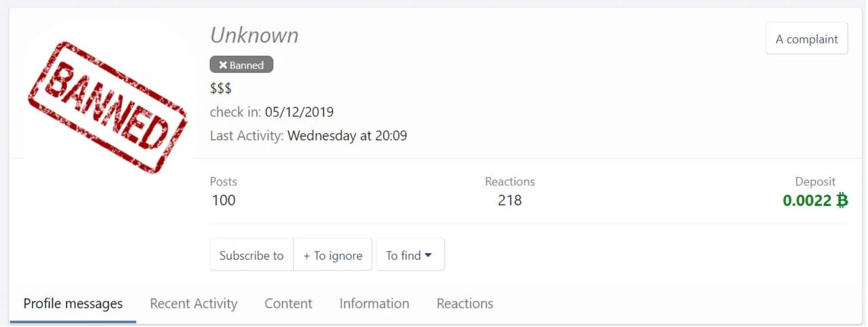868x327 pixels.
Task: Click the Banned status badge
Action: (x=241, y=65)
